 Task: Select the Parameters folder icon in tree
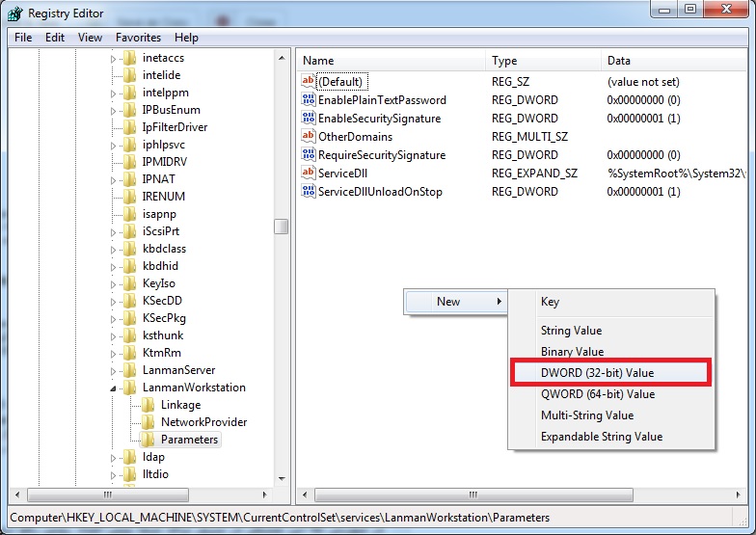pyautogui.click(x=148, y=440)
